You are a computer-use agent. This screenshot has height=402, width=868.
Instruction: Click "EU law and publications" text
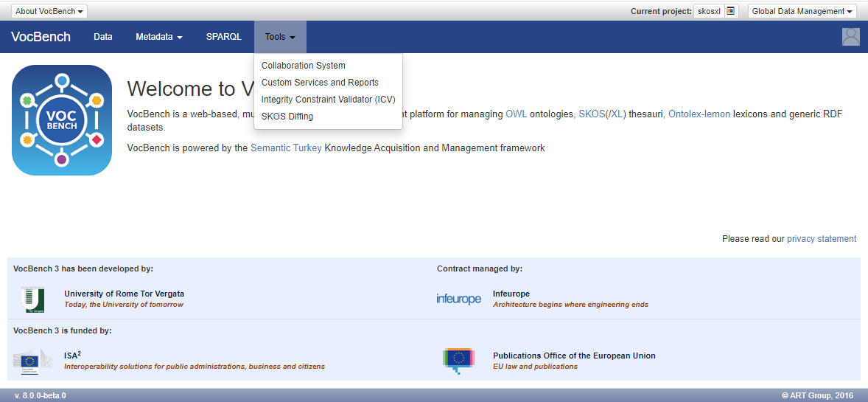535,367
